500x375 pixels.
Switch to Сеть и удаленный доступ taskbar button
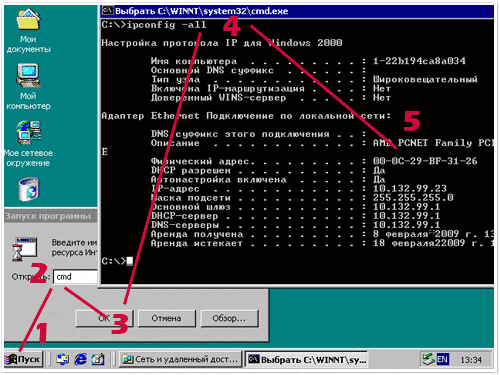tap(180, 359)
